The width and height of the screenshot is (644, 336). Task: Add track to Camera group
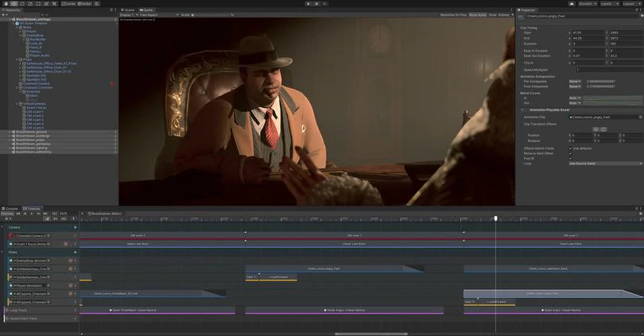click(75, 227)
